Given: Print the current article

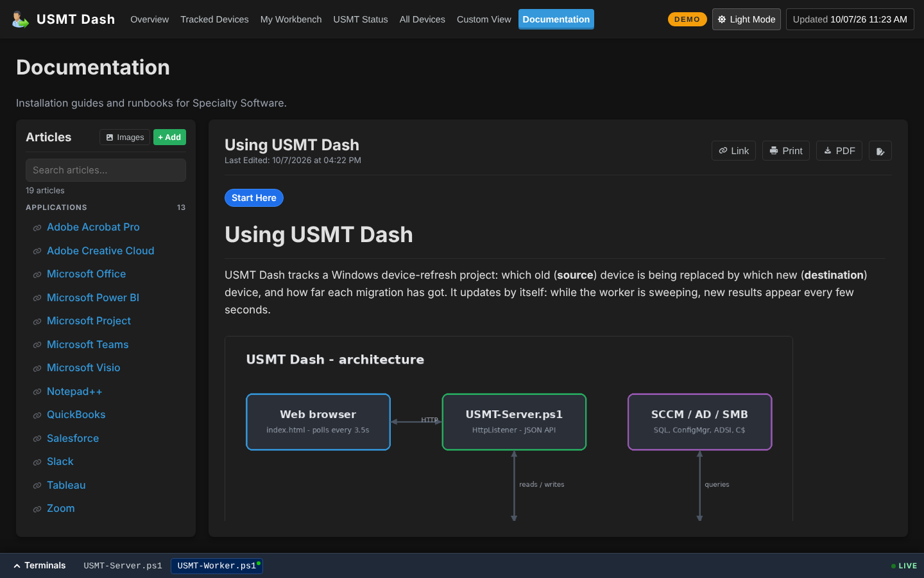Looking at the screenshot, I should (x=786, y=151).
